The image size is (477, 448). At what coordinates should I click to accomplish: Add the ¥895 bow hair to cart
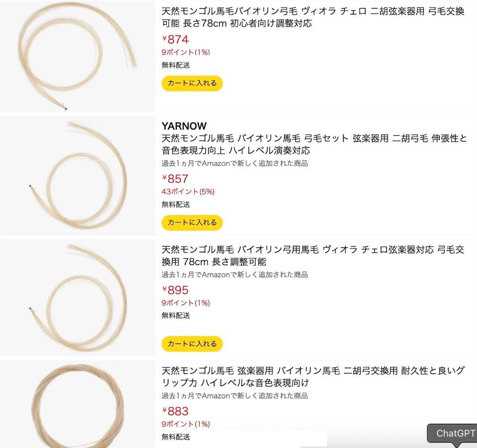(x=191, y=343)
